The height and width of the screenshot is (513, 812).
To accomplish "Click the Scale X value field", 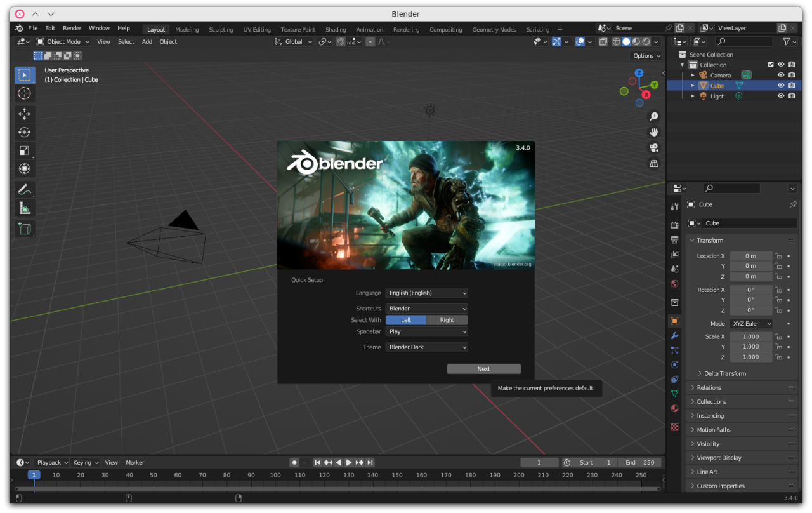I will [x=751, y=336].
